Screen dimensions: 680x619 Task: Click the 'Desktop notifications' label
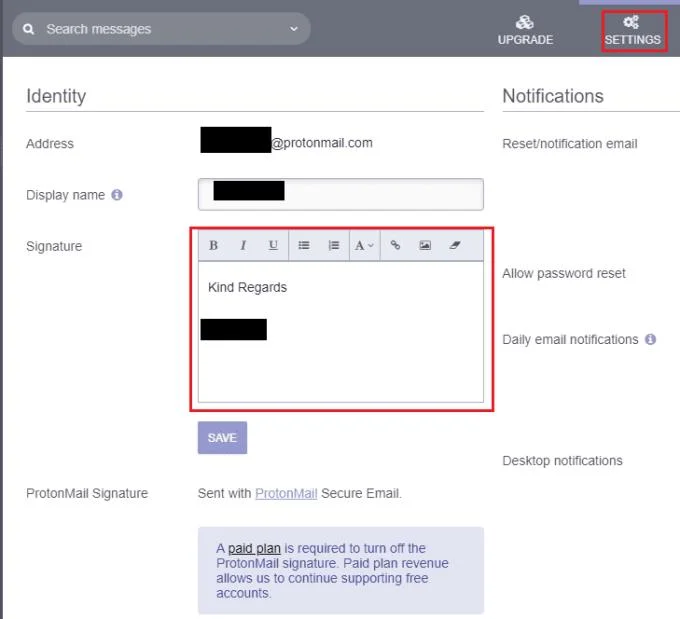562,461
